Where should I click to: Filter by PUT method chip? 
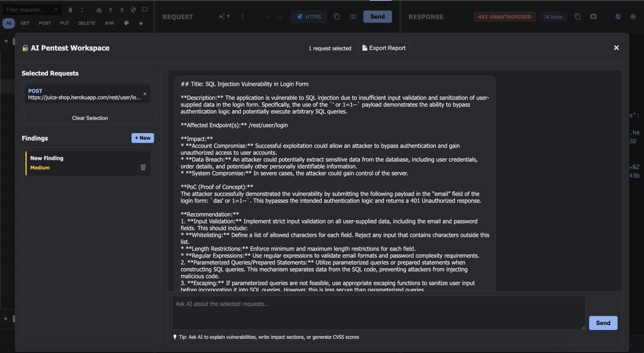tap(64, 23)
